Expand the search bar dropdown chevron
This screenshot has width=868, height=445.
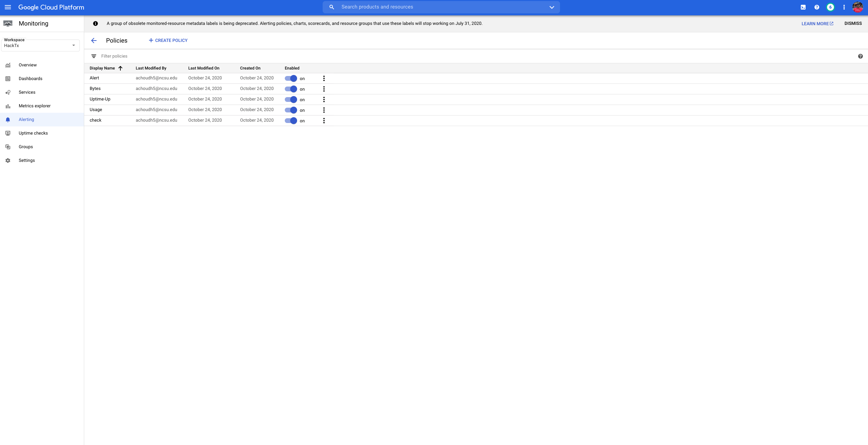click(551, 7)
